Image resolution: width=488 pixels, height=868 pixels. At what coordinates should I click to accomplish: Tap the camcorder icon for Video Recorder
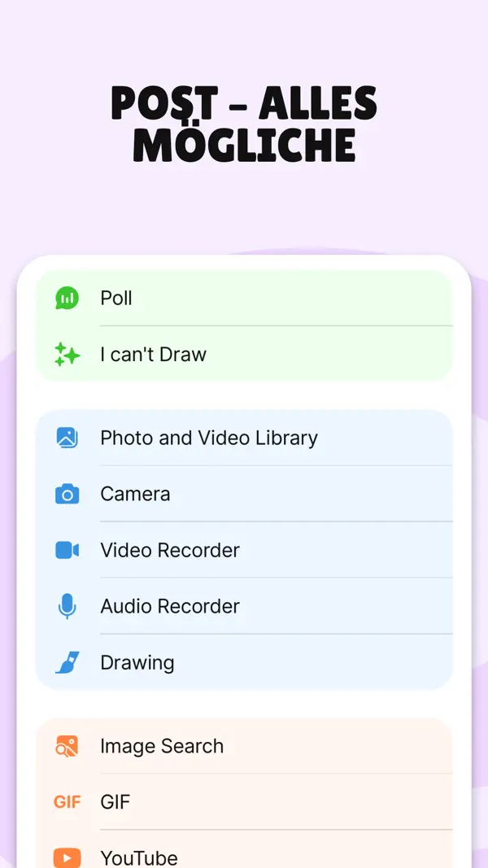pyautogui.click(x=68, y=550)
